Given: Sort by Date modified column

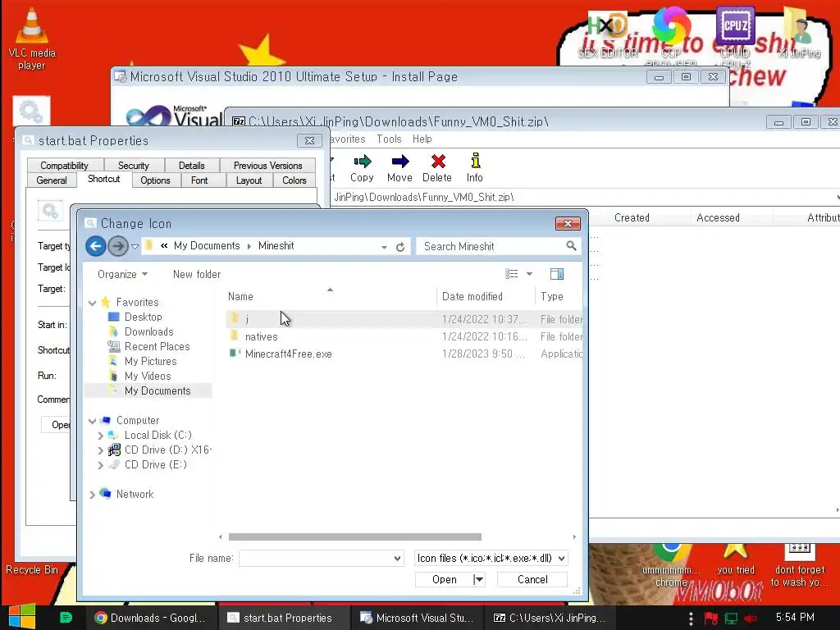Looking at the screenshot, I should point(472,297).
